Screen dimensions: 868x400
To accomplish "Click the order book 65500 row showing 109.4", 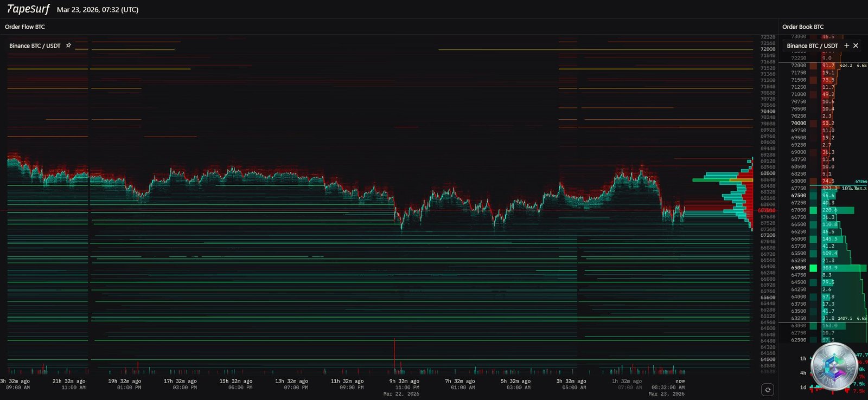I will coord(823,253).
